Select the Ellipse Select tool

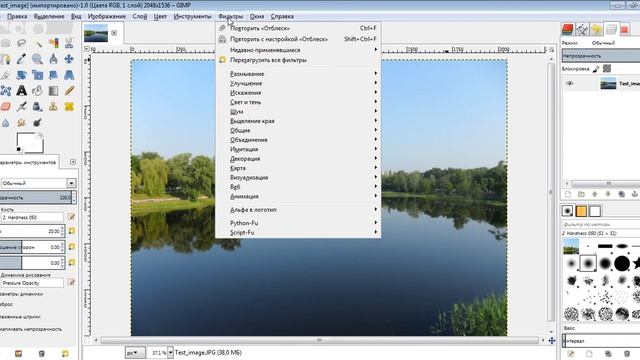pos(5,43)
